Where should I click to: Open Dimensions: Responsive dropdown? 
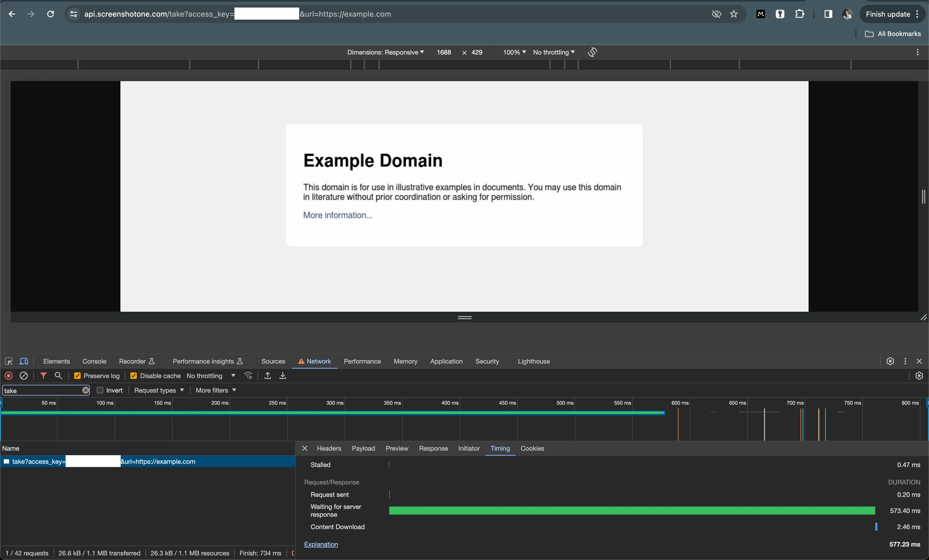tap(385, 52)
